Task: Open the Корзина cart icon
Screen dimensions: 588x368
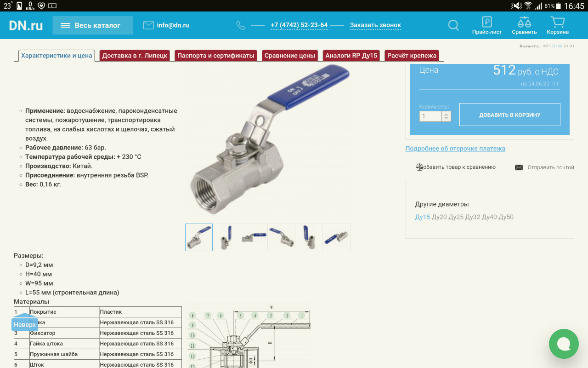Action: point(558,22)
